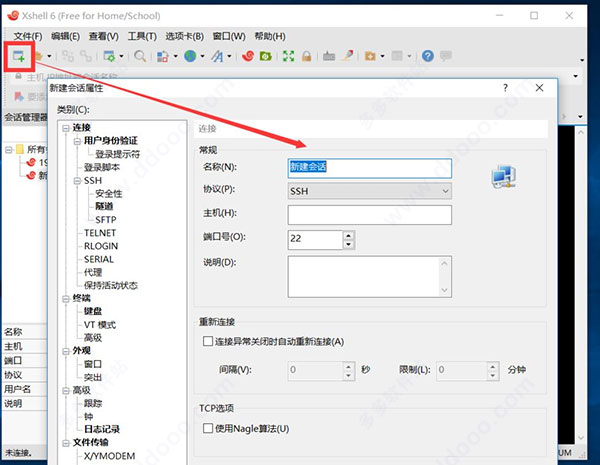This screenshot has width=600, height=465.
Task: Select 代理 in category tree
Action: 93,272
